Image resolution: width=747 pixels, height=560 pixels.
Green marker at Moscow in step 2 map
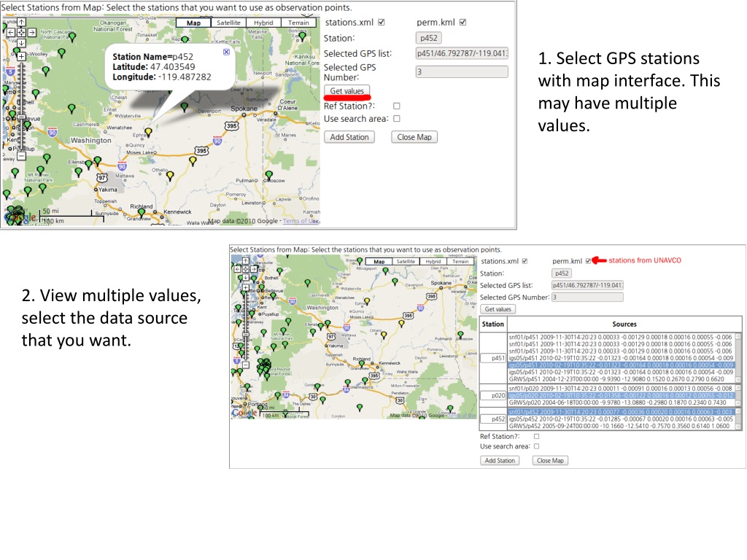coord(460,335)
